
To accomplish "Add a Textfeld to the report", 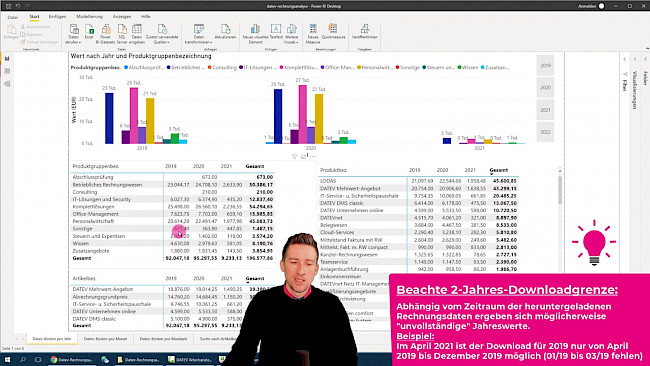I will click(276, 32).
